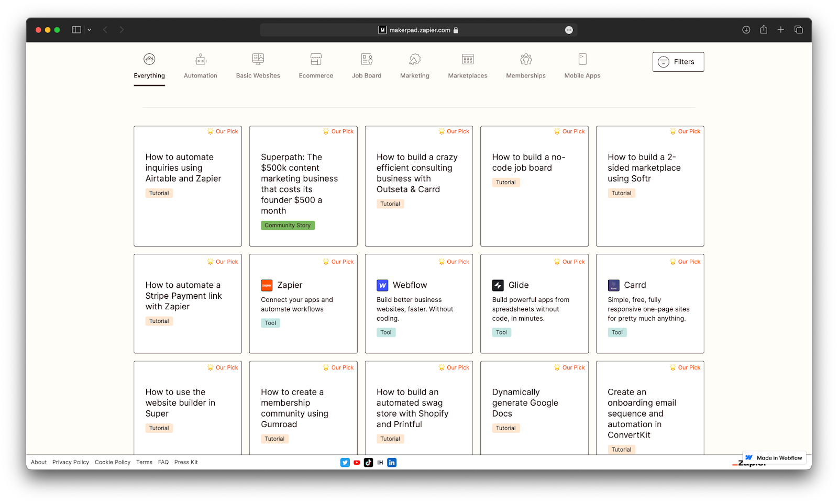The height and width of the screenshot is (504, 838).
Task: Click the Glide logo on the tool card
Action: point(498,285)
